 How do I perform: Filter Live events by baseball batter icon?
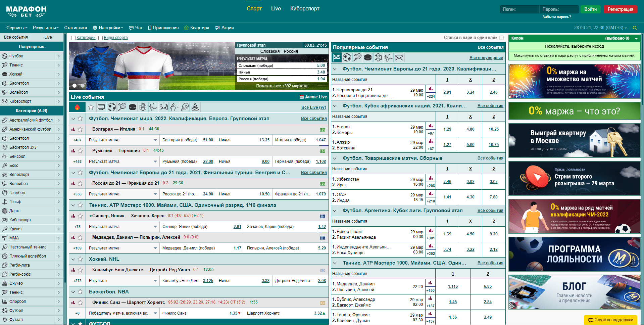pos(174,107)
